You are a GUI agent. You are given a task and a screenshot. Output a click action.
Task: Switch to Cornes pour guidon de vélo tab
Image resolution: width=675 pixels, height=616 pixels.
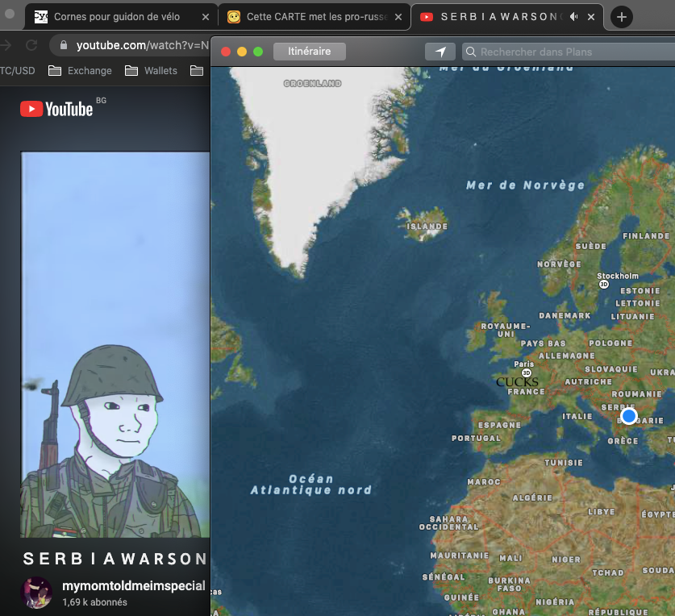pos(117,17)
